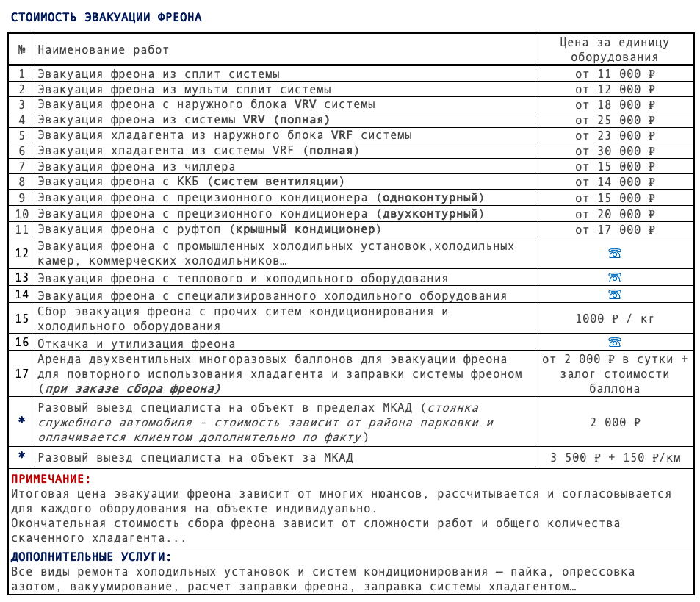Image resolution: width=700 pixels, height=602 pixels.
Task: Select Эвакуация фреона из системы VRV (полная)
Action: pos(184,120)
